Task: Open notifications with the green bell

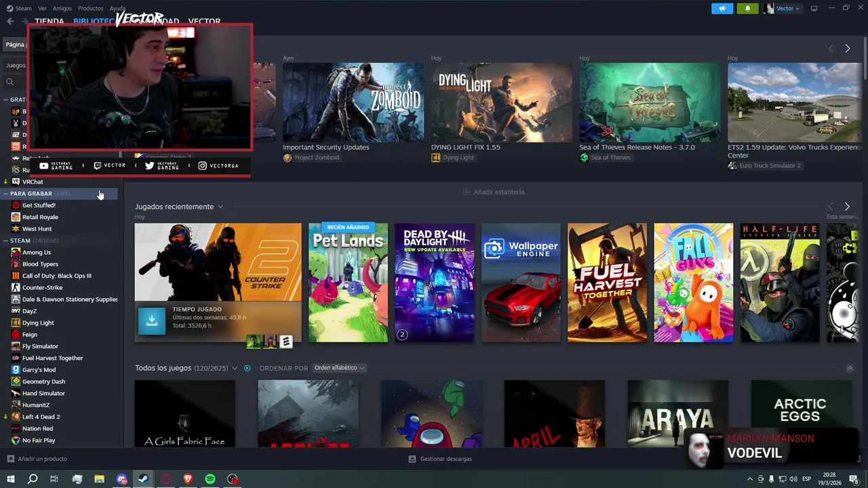Action: click(x=747, y=8)
